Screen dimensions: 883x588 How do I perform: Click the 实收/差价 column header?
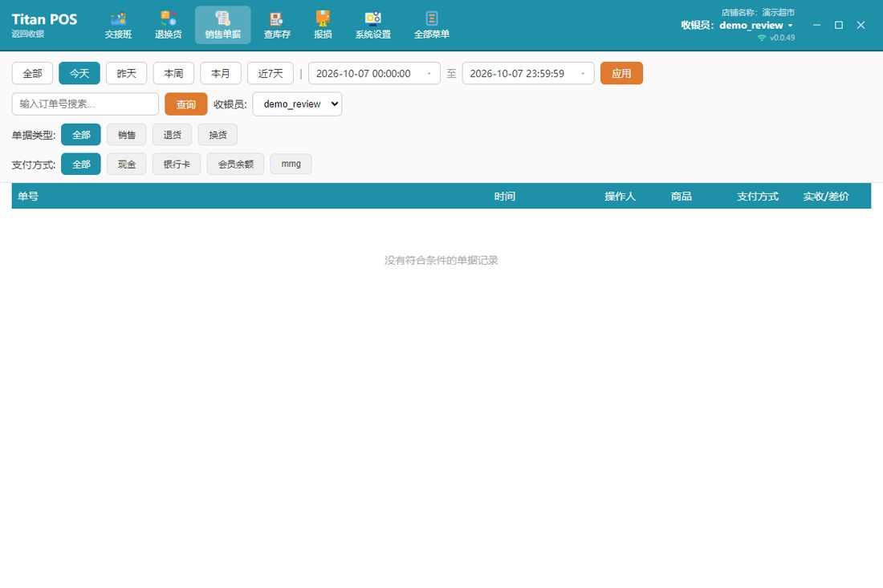point(826,197)
